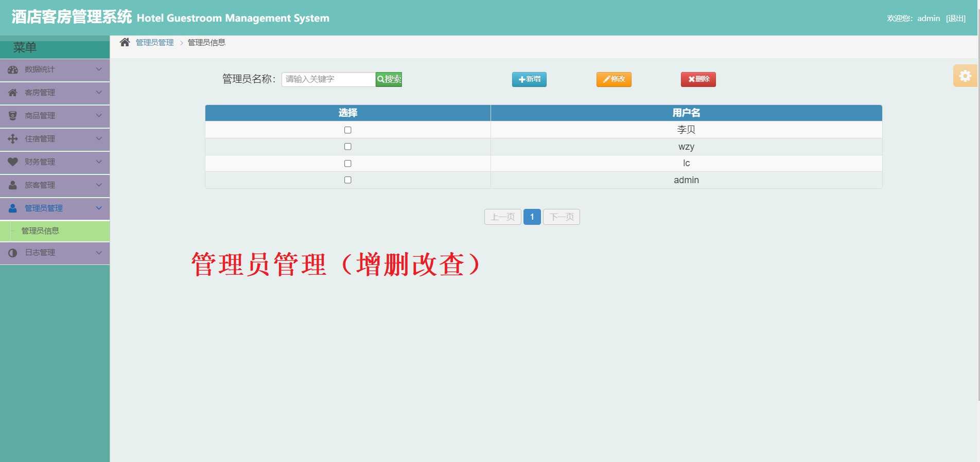This screenshot has height=462, width=980.
Task: Click the 用户名 column header
Action: click(687, 113)
